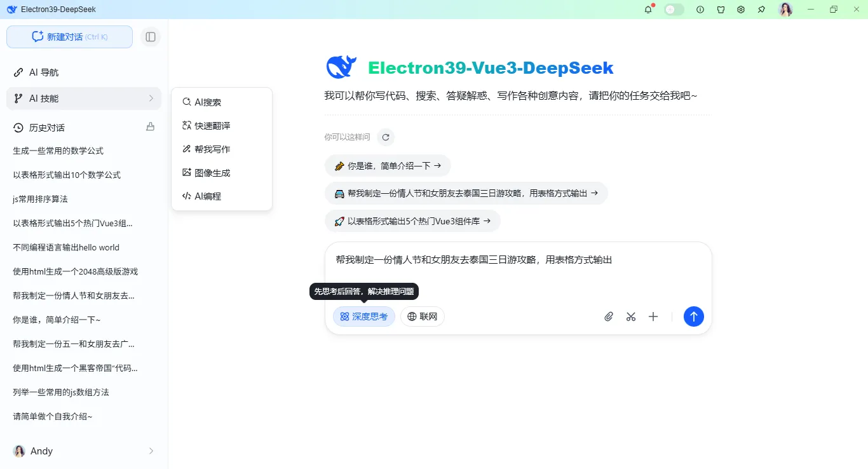868x469 pixels.
Task: Pin the window on top
Action: point(761,9)
